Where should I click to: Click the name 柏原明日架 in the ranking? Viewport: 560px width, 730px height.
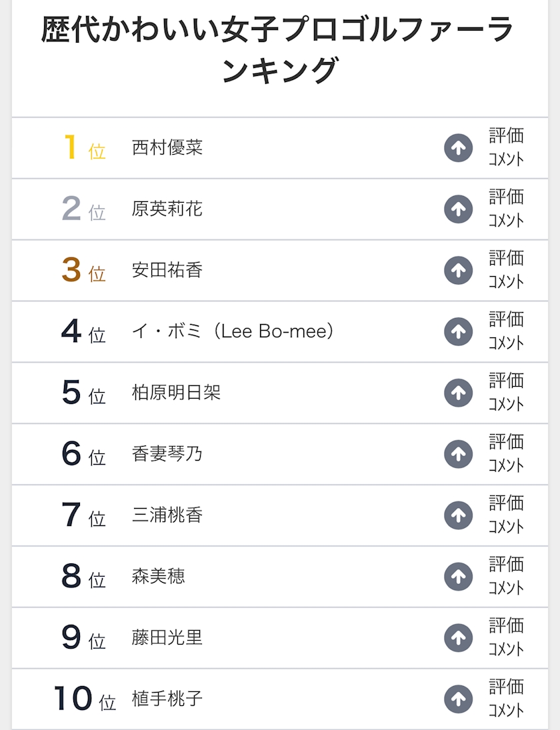coord(176,393)
